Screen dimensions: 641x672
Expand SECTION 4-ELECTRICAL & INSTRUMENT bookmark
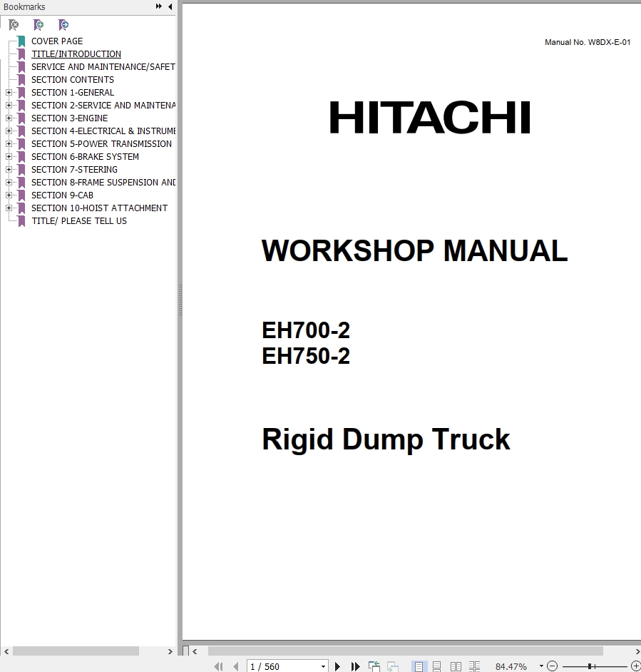pos(9,131)
